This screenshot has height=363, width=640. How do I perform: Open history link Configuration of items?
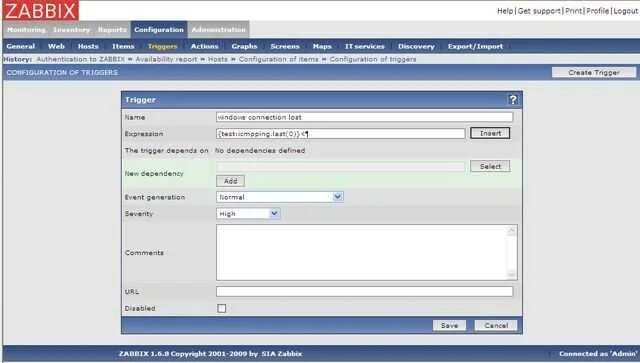point(278,59)
